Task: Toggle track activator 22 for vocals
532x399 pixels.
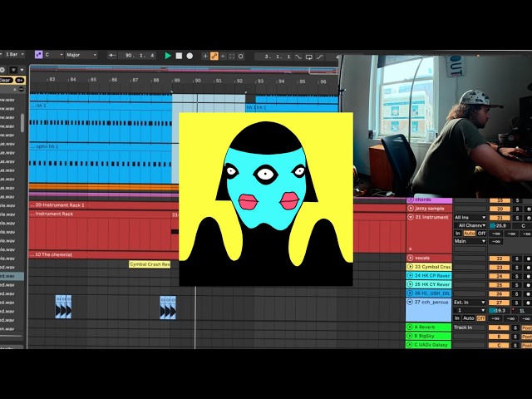Action: (500, 259)
